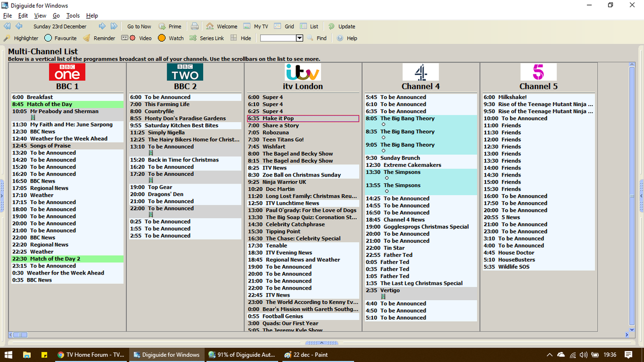The width and height of the screenshot is (644, 362).
Task: Click the horizontal scrollbar thumb
Action: 20,335
